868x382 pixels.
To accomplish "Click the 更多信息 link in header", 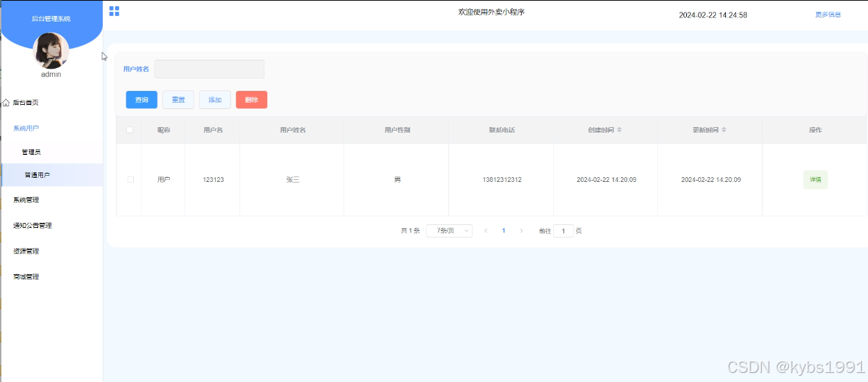I will click(x=828, y=15).
